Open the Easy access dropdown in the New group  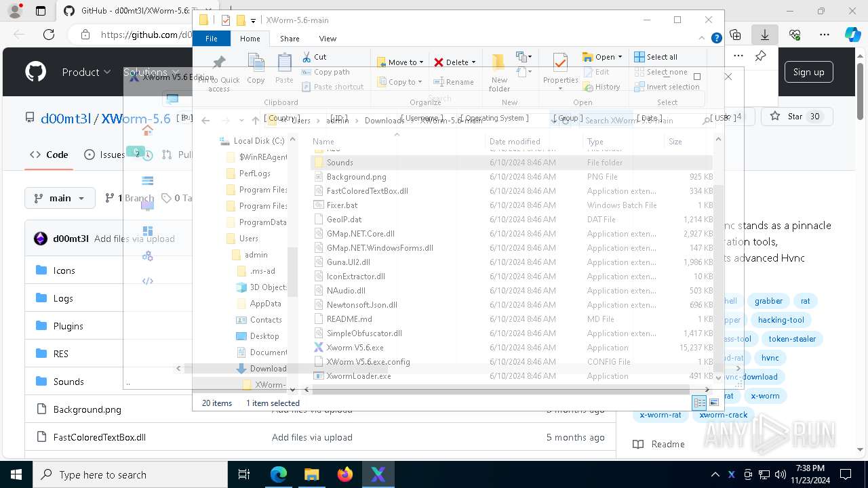point(523,71)
